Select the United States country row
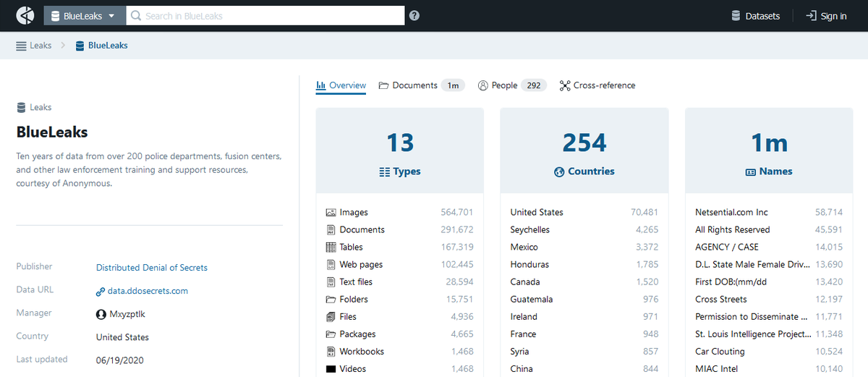Screen dimensions: 868x377 point(584,212)
